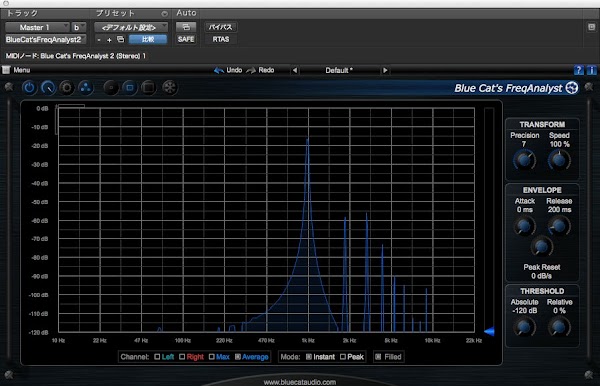Image resolution: width=600 pixels, height=386 pixels.
Task: Click the Redo arrow
Action: 251,70
